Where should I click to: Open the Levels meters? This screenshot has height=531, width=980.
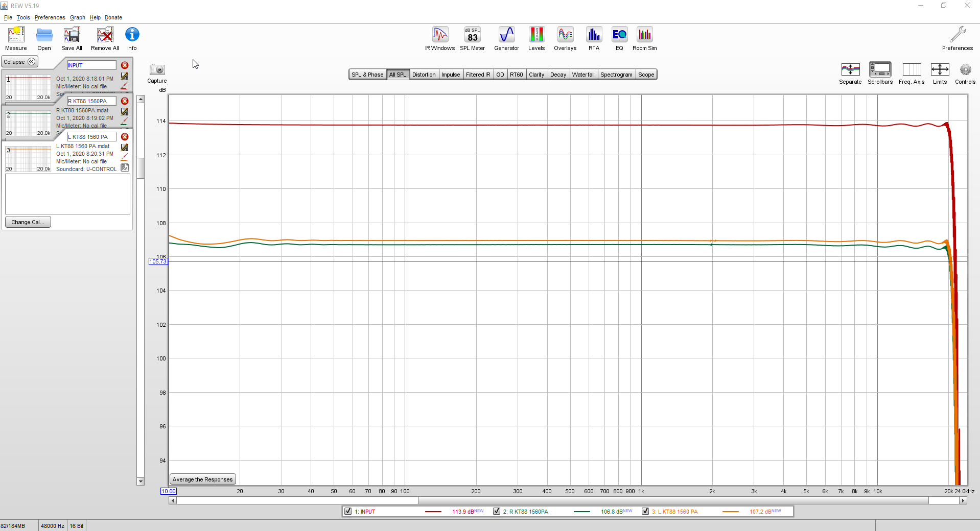click(x=536, y=39)
